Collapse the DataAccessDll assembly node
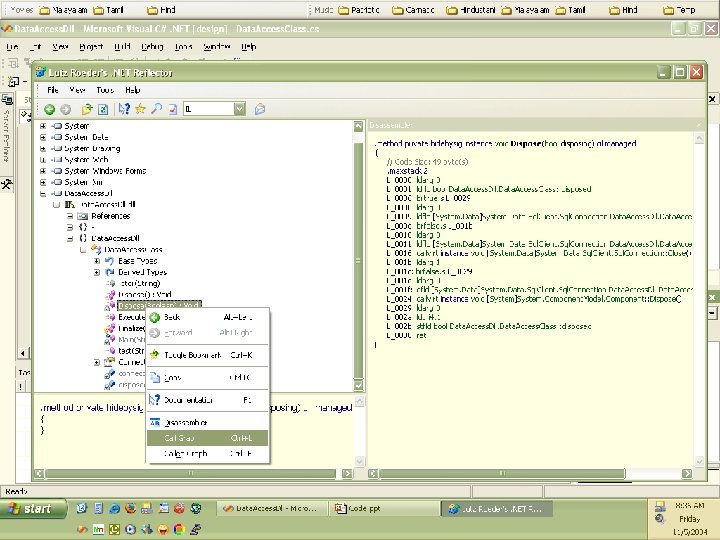 click(x=43, y=193)
